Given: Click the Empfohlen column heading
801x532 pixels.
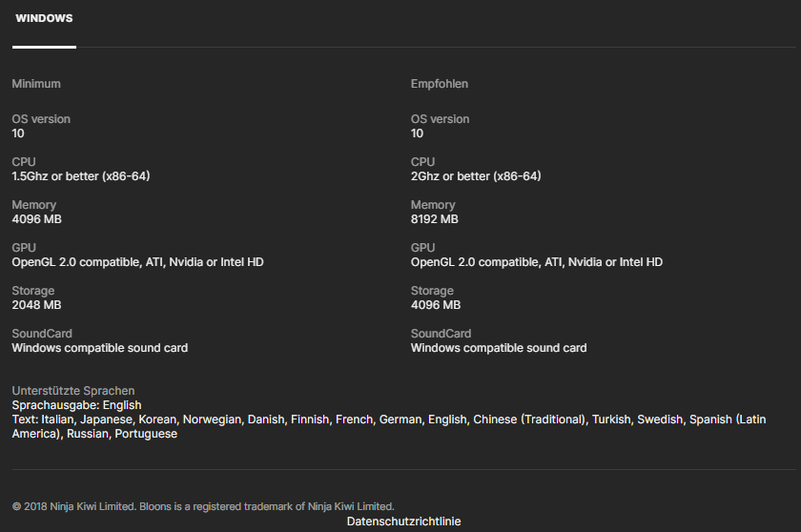Looking at the screenshot, I should (x=440, y=84).
